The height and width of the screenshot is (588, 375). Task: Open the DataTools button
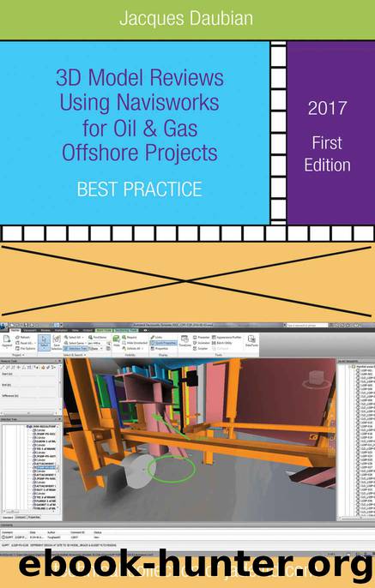pyautogui.click(x=251, y=341)
